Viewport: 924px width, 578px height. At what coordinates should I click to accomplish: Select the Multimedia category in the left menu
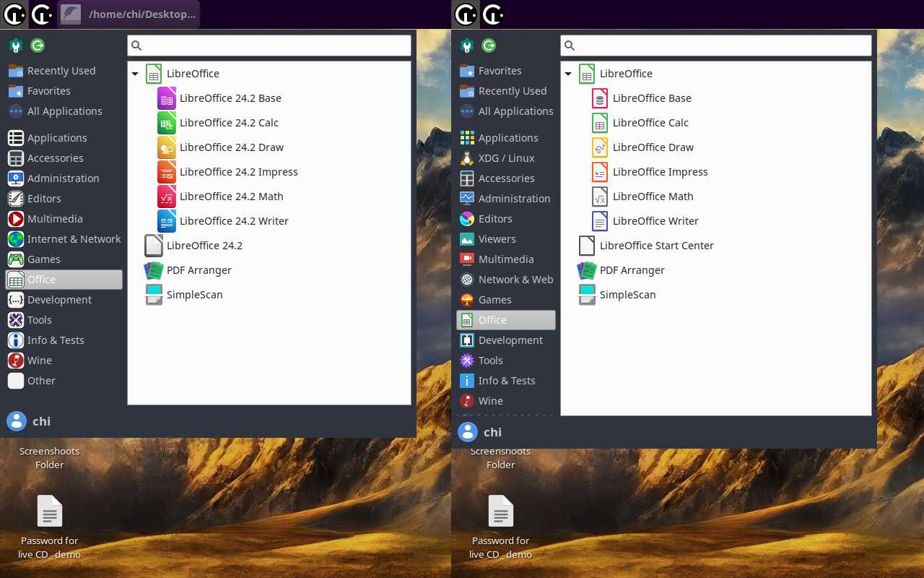tap(64, 219)
